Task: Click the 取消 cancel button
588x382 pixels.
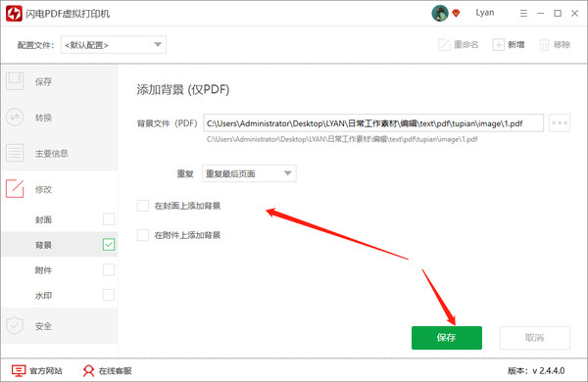Action: click(x=535, y=338)
